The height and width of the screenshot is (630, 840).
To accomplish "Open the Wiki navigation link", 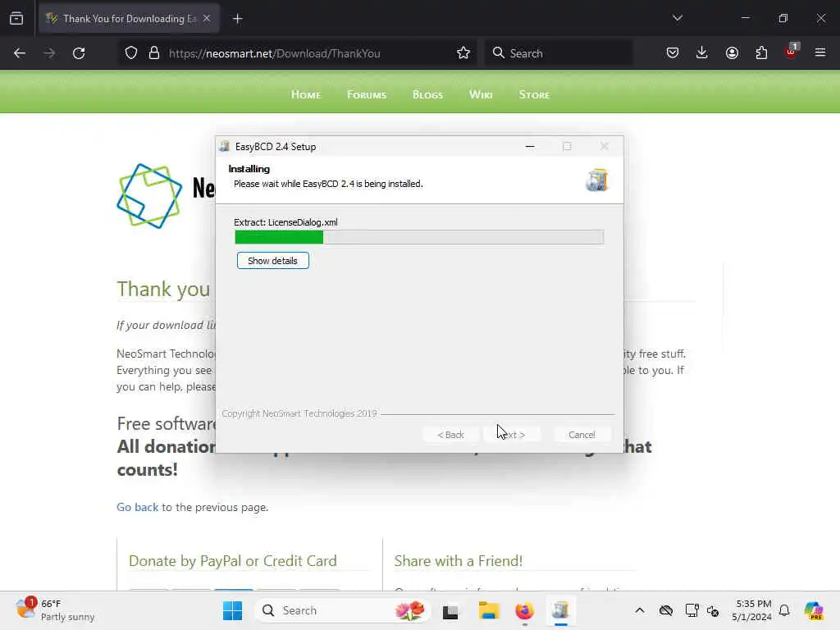I will coord(481,95).
